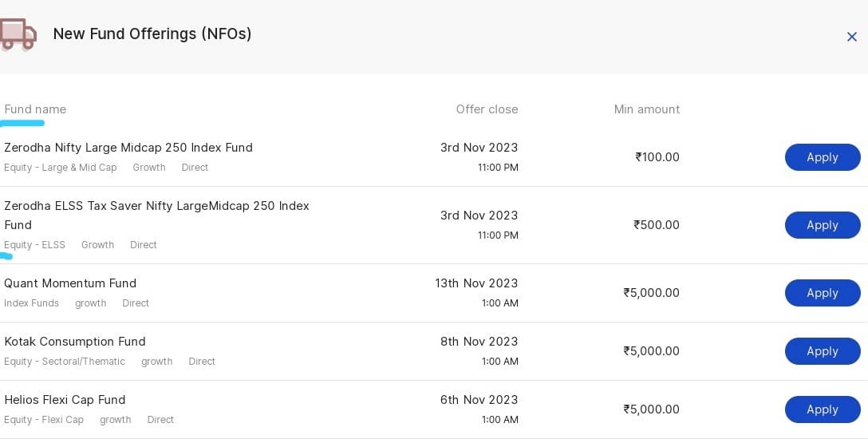Open Zerodha Nifty Large Midcap 250 Index Fund name
Image resolution: width=868 pixels, height=447 pixels.
click(x=128, y=148)
